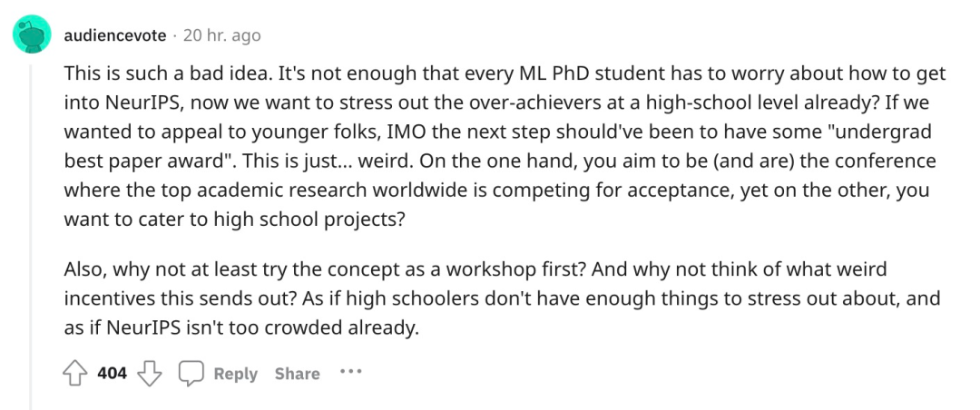Share this comment
Viewport: 980px width, 410px height.
click(297, 374)
